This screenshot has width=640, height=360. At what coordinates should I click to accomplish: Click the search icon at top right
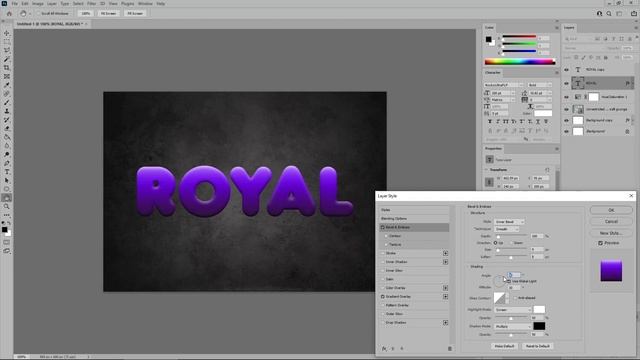tap(609, 13)
